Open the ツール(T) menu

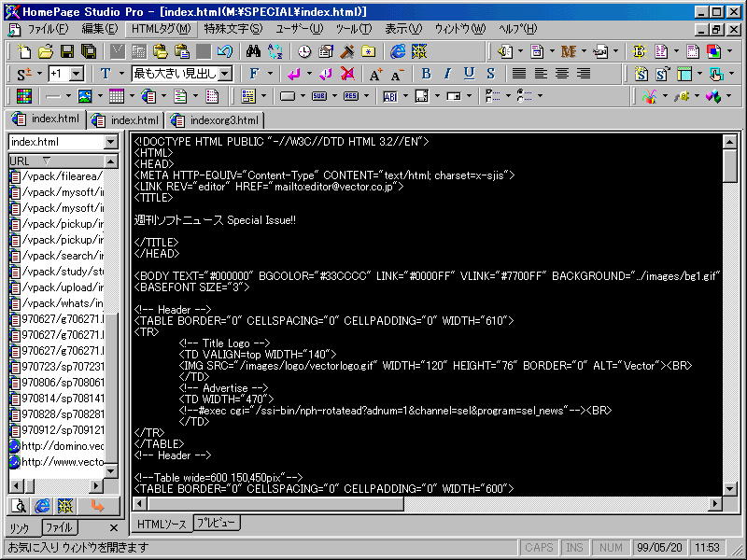[354, 29]
